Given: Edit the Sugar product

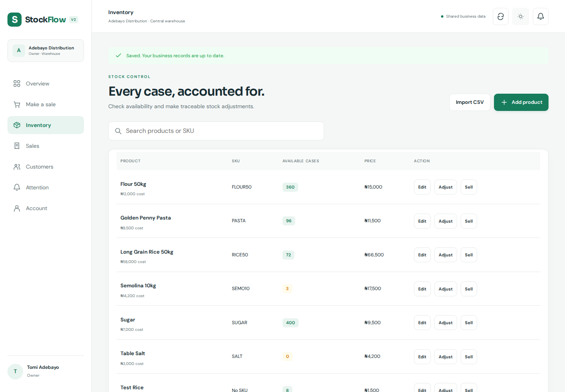Looking at the screenshot, I should click(x=422, y=323).
